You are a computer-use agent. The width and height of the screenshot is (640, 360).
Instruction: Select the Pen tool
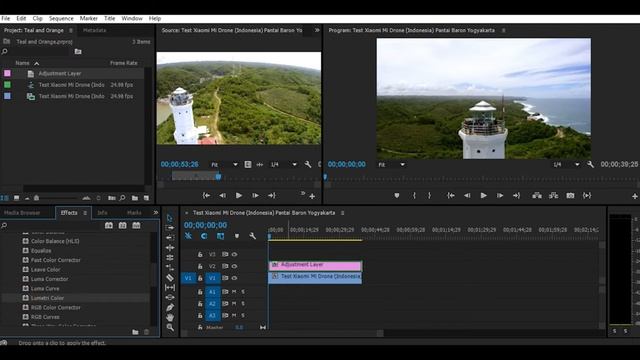pos(170,307)
